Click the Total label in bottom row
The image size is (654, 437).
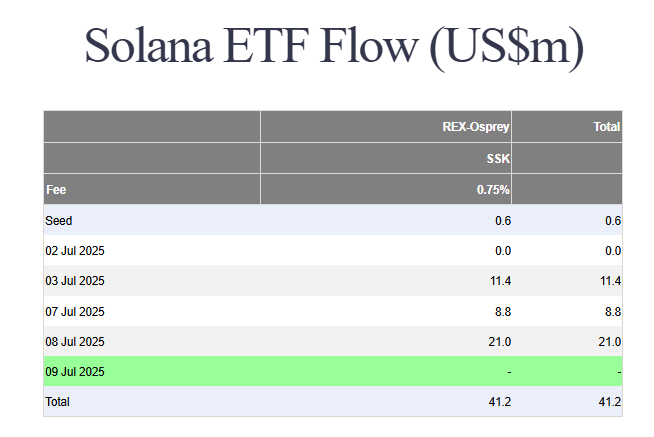coord(58,401)
